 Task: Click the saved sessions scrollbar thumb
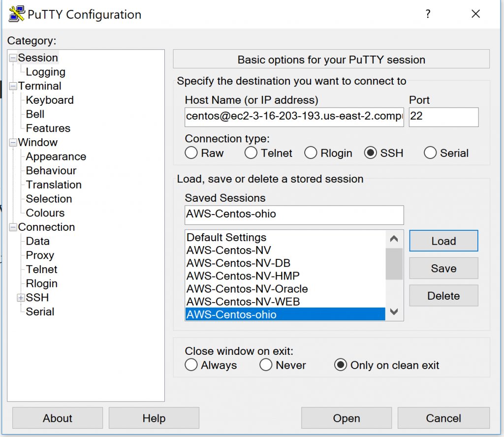pos(394,264)
